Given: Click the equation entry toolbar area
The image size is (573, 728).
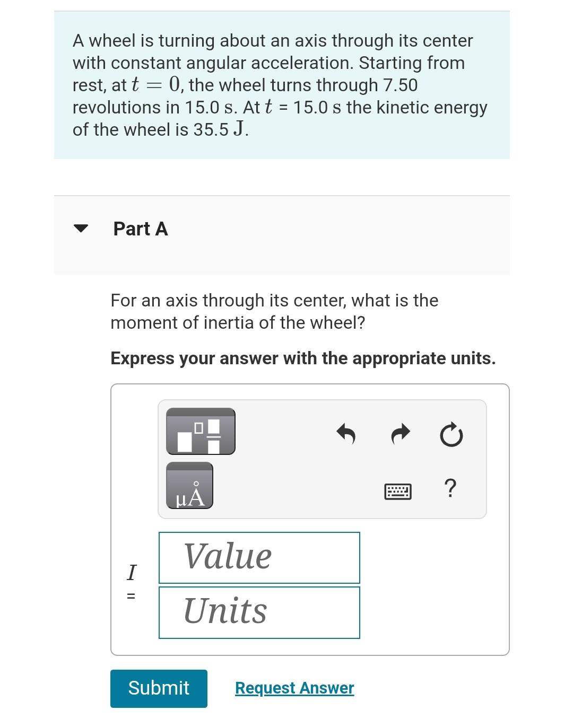Looking at the screenshot, I should pos(322,459).
